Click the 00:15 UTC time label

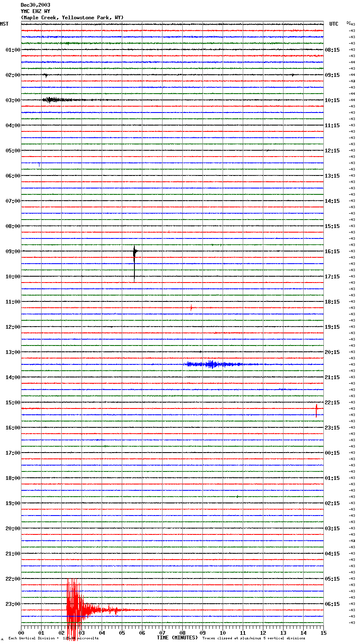[332, 453]
